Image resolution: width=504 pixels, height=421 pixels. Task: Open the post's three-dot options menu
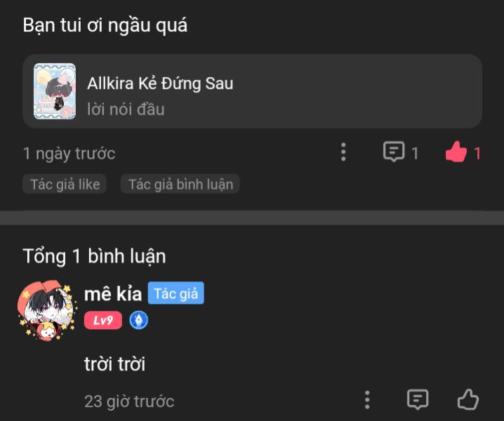coord(343,152)
